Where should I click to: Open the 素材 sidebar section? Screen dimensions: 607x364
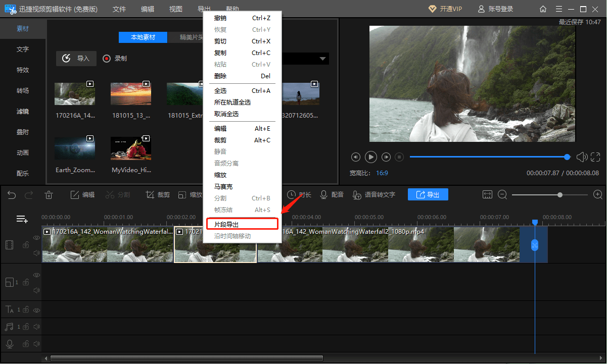[23, 29]
